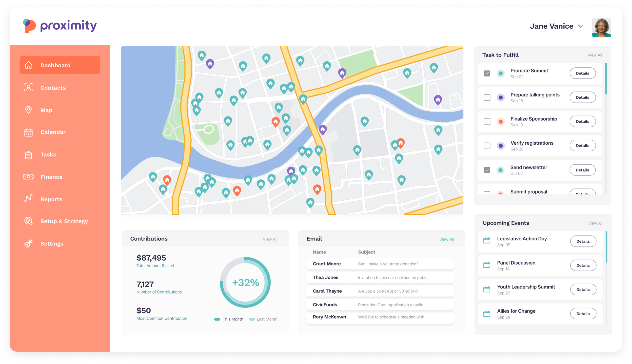632x364 pixels.
Task: Click the Contacts person-scan icon in sidebar
Action: (x=28, y=88)
